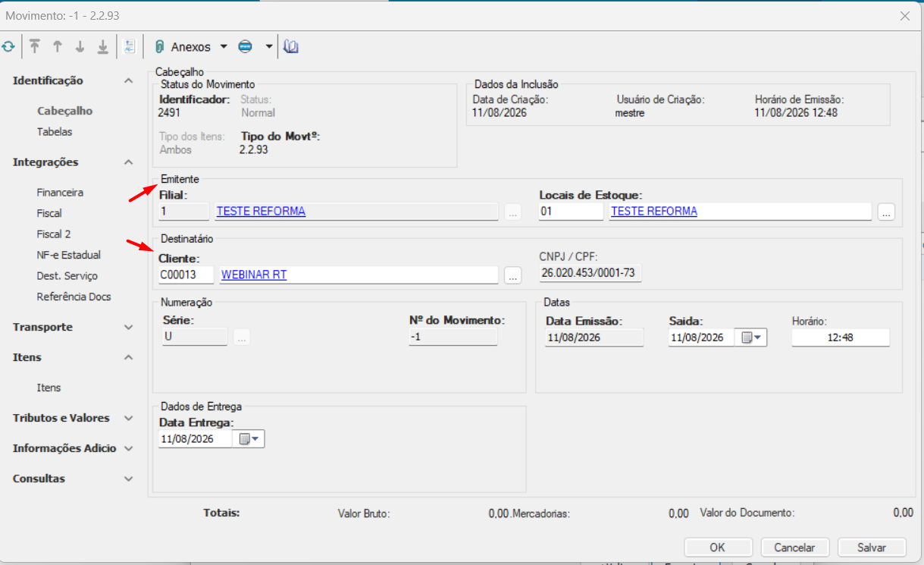924x565 pixels.
Task: Click the Cancelar button
Action: coord(794,548)
